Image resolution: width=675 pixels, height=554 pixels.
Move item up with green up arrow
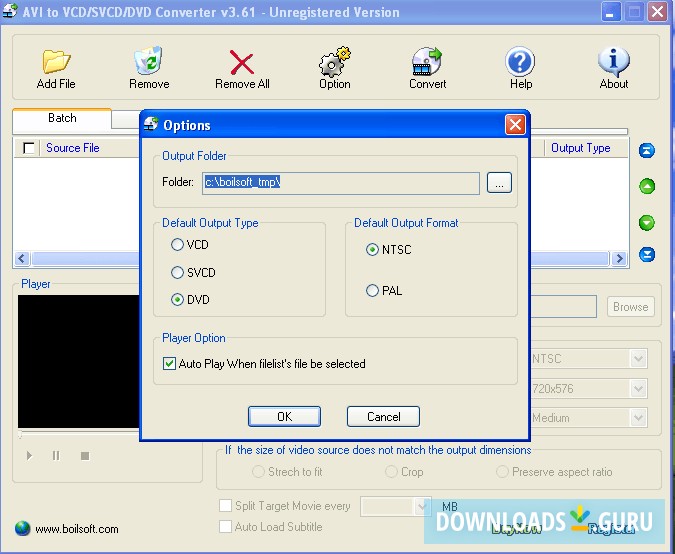647,186
